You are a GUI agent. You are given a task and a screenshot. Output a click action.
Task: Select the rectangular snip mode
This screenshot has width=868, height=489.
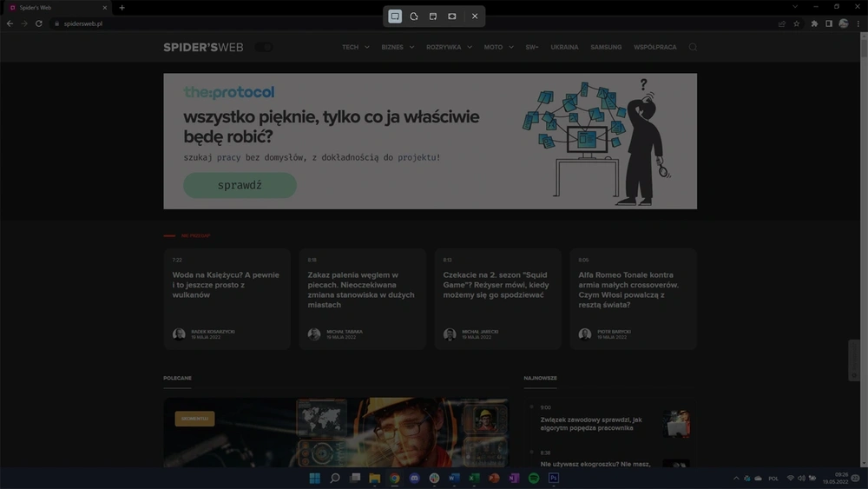pyautogui.click(x=395, y=16)
